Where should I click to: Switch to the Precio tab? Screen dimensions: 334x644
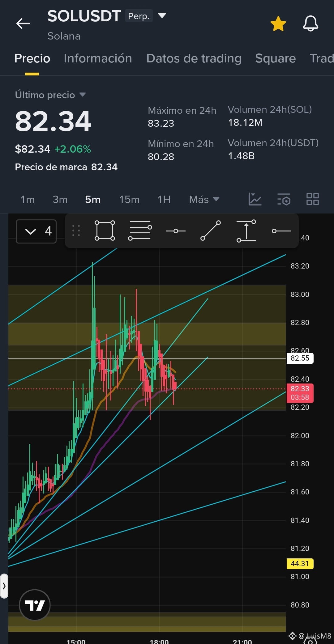[x=32, y=58]
